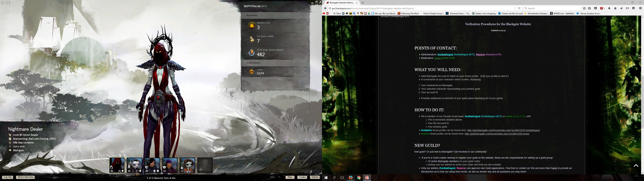Click the Play button
This screenshot has height=181, width=644.
pos(290,177)
